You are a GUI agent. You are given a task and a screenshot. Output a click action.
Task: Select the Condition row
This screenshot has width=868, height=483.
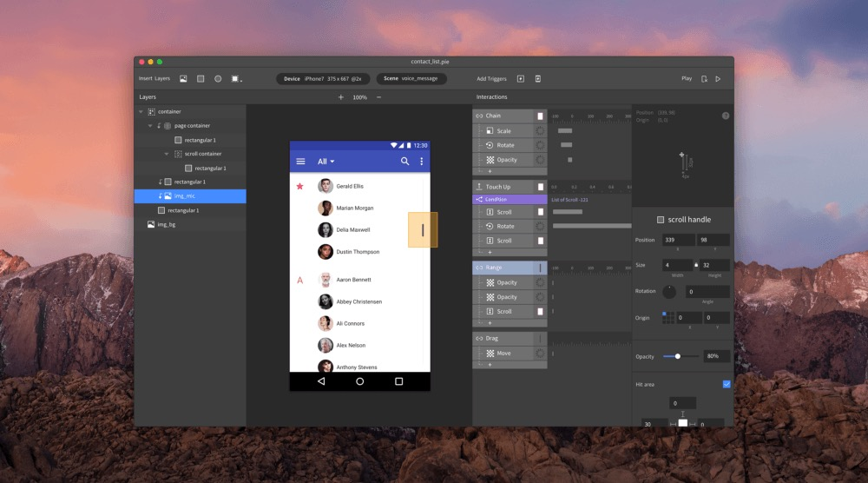pos(510,200)
